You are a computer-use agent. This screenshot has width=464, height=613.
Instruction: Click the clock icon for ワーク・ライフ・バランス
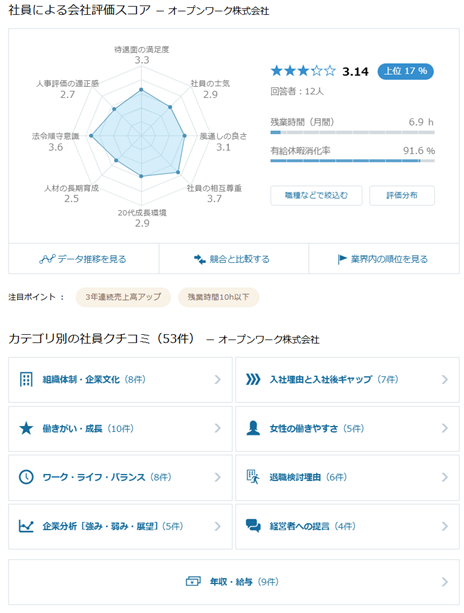pyautogui.click(x=26, y=477)
